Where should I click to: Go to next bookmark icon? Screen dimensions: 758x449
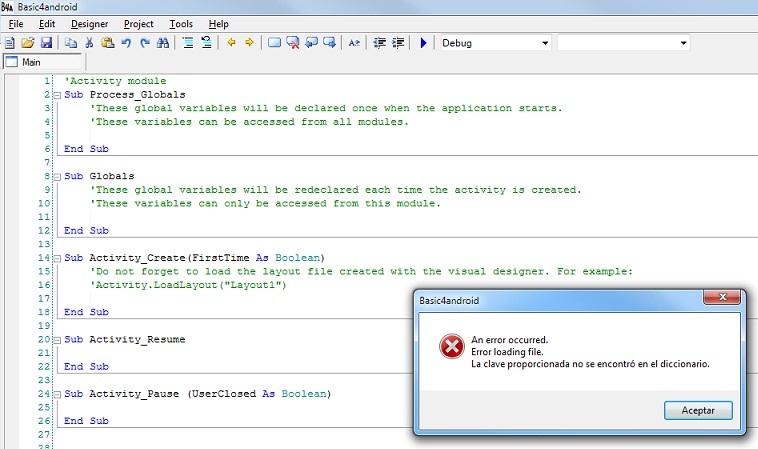[x=330, y=43]
